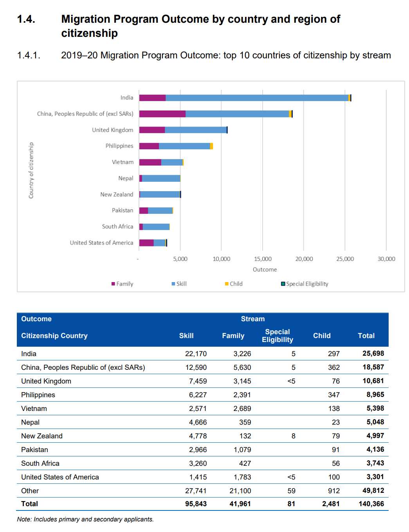Screen dimensions: 409x532
Task: Select the Special Eligibility legend marker
Action: point(283,284)
